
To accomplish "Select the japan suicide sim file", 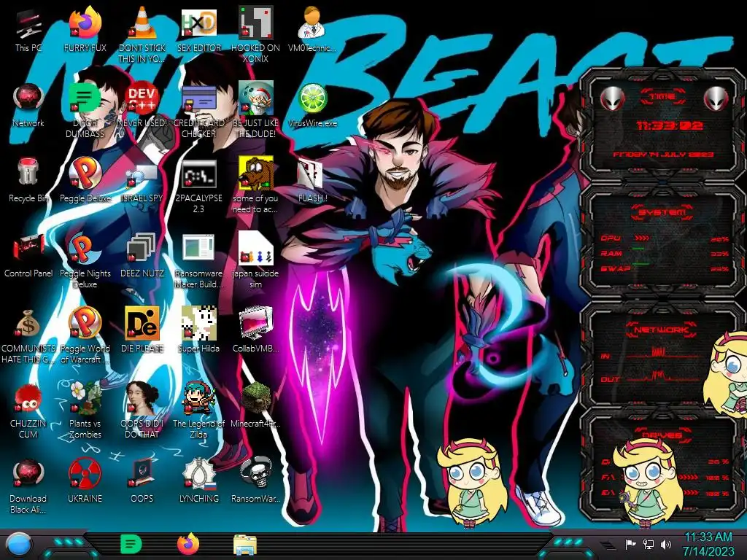I will coord(255,260).
